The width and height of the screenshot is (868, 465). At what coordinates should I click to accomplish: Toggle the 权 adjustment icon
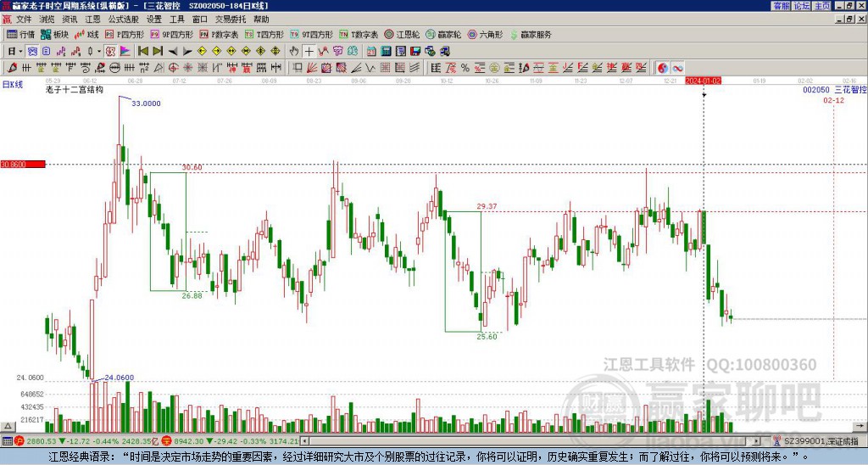coord(110,52)
